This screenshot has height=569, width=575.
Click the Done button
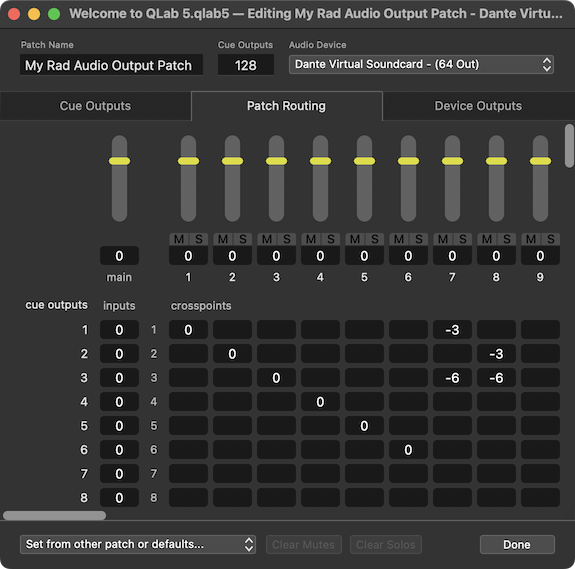point(517,544)
